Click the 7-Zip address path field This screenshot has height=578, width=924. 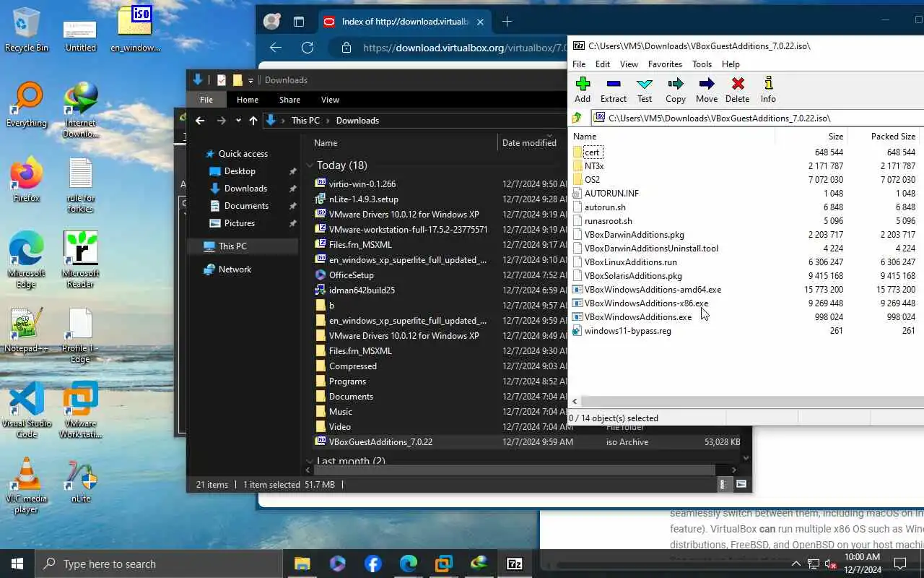[x=758, y=118]
